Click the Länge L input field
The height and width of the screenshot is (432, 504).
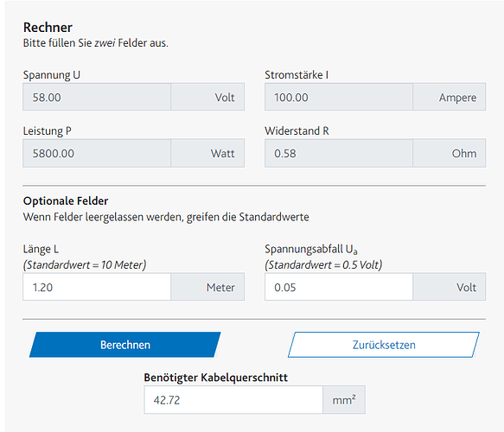click(97, 287)
